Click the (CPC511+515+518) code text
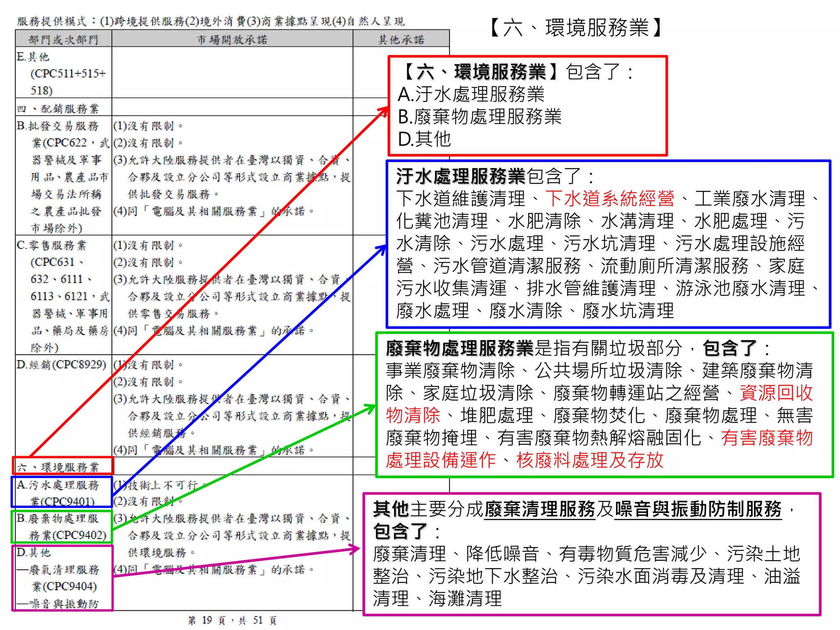The image size is (840, 630). pyautogui.click(x=68, y=82)
